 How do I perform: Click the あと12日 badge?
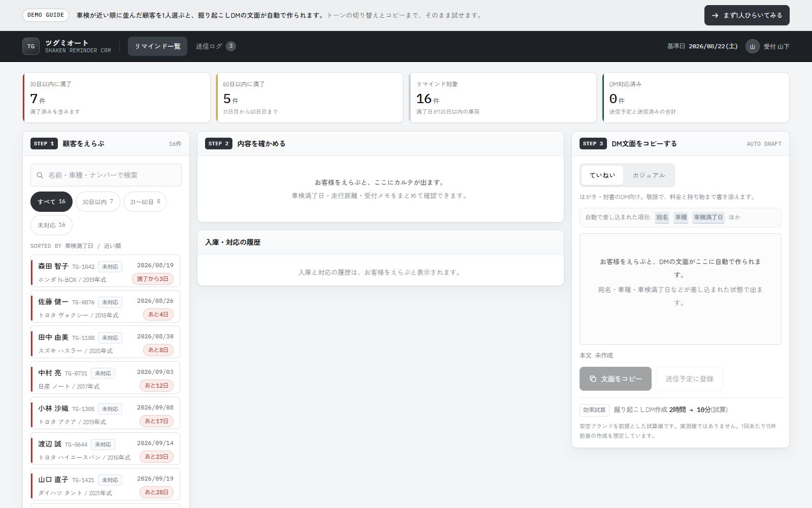coord(156,386)
